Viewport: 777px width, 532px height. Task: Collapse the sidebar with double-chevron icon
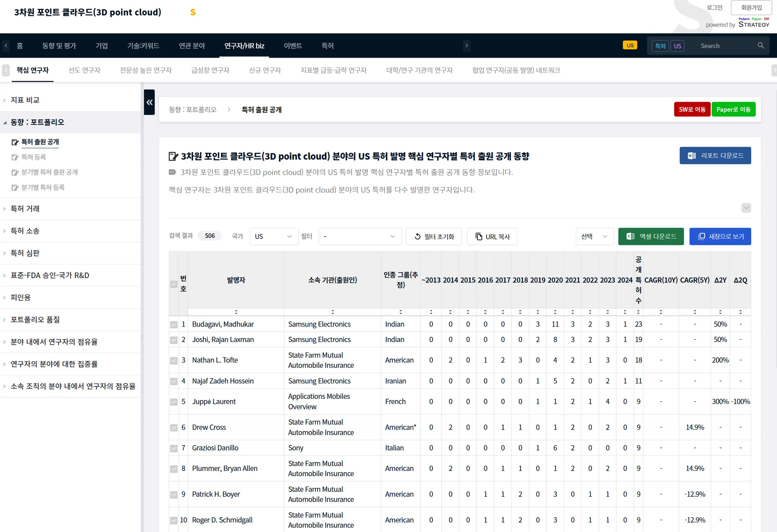[149, 102]
